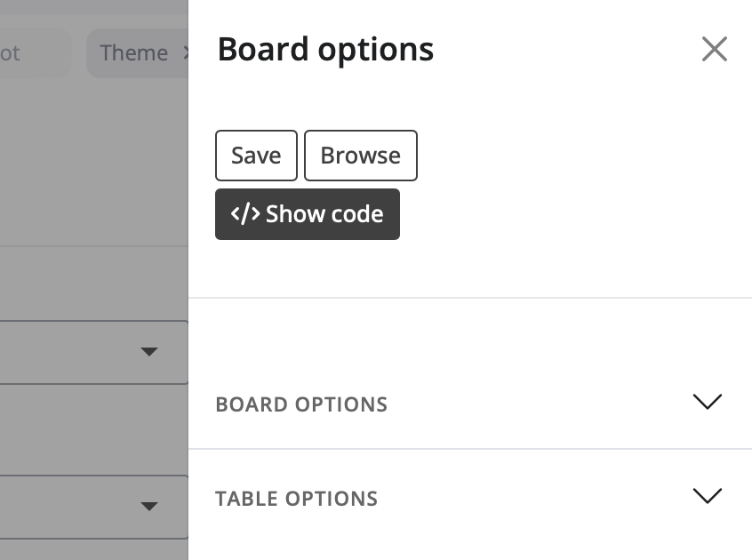Click the upper dimmed dropdown arrow
Image resolution: width=752 pixels, height=560 pixels.
point(149,352)
